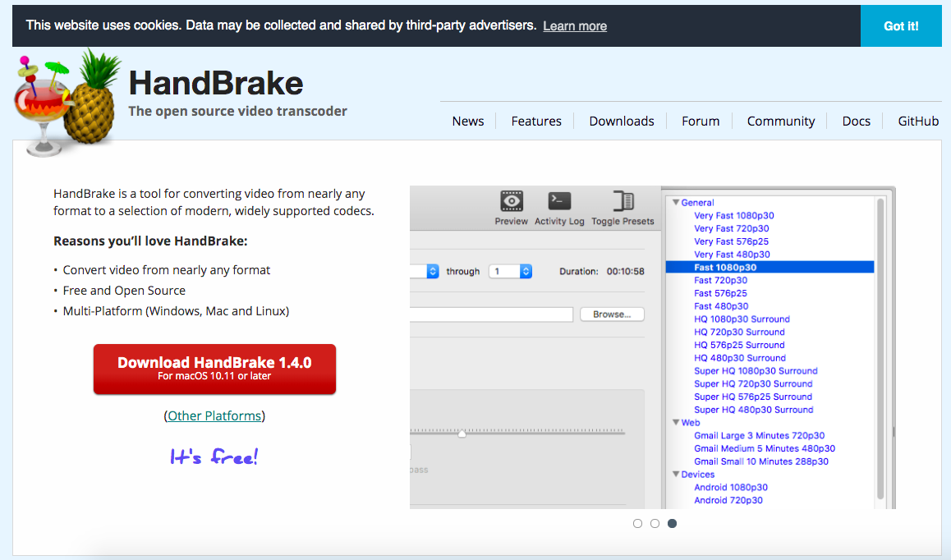Dismiss cookie banner with Got it!
This screenshot has height=560, width=951.
point(901,26)
